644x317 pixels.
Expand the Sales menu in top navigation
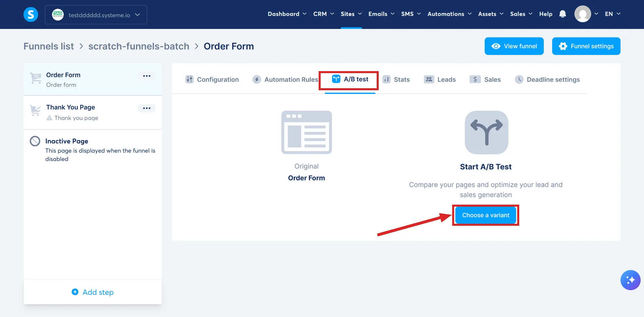(521, 14)
